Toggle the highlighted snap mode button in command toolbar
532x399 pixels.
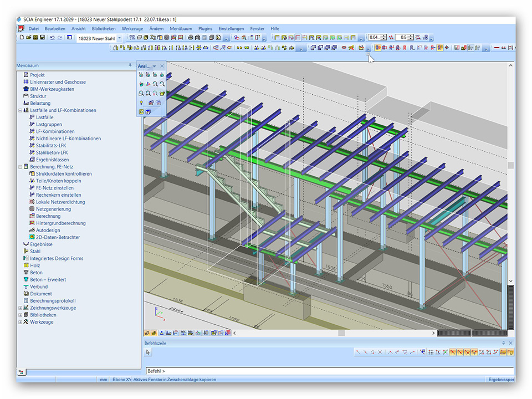[453, 352]
